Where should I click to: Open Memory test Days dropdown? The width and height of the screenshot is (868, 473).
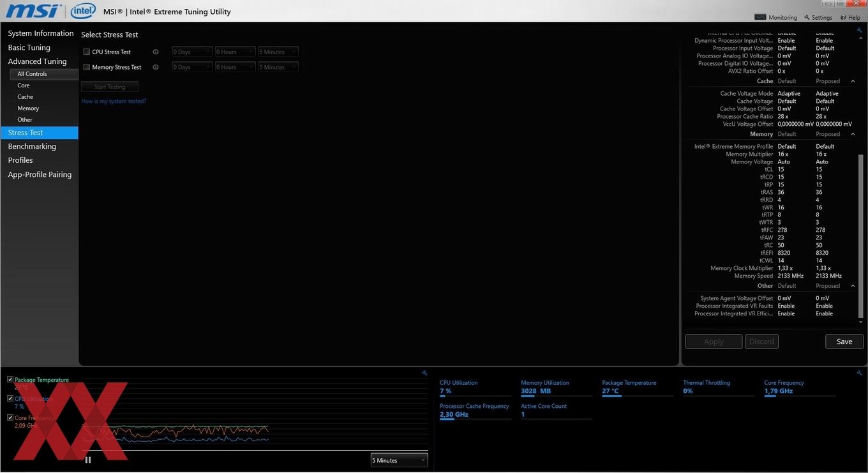pyautogui.click(x=192, y=67)
